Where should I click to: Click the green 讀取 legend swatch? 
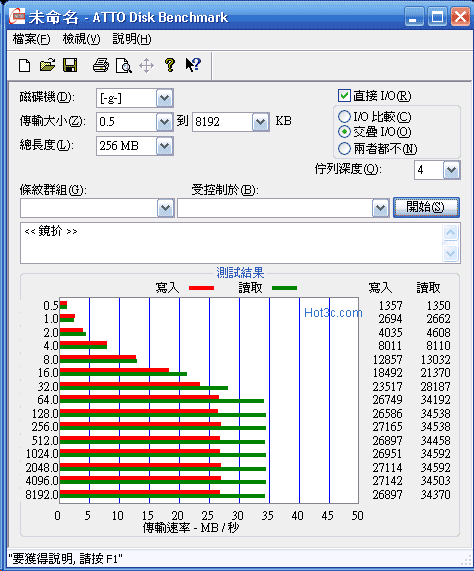tap(284, 288)
